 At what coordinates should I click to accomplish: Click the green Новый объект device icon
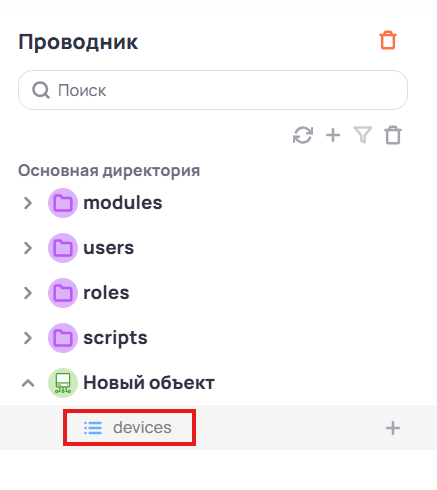tap(63, 383)
